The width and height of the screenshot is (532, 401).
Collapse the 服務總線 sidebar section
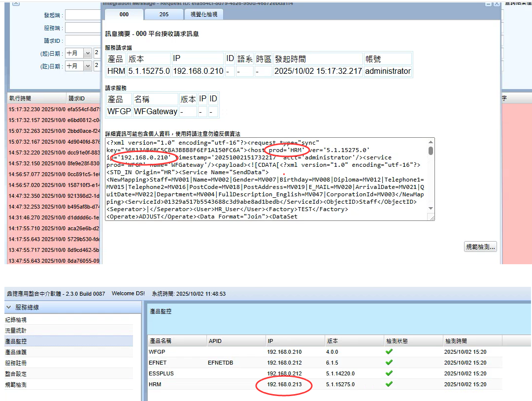coord(9,308)
